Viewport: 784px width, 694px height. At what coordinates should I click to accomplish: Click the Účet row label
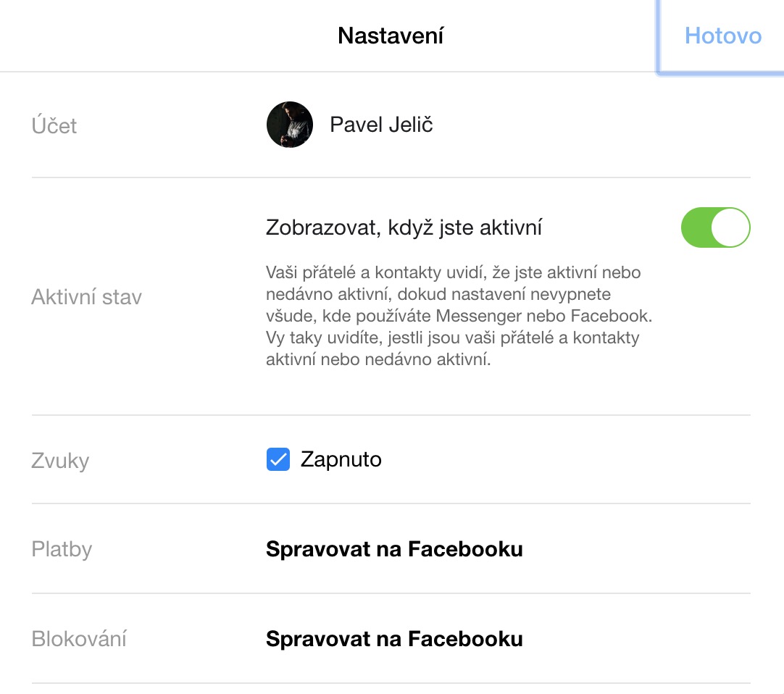click(54, 126)
